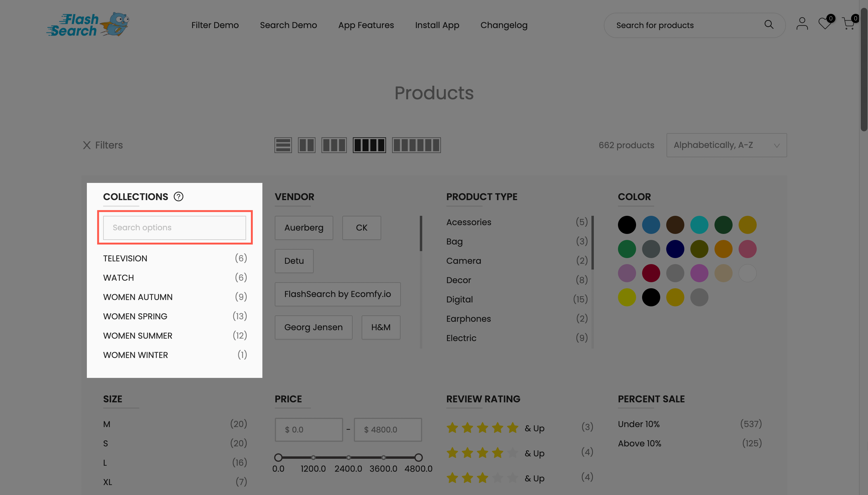Select the WOMEN WINTER collection
The image size is (868, 495).
click(x=175, y=355)
